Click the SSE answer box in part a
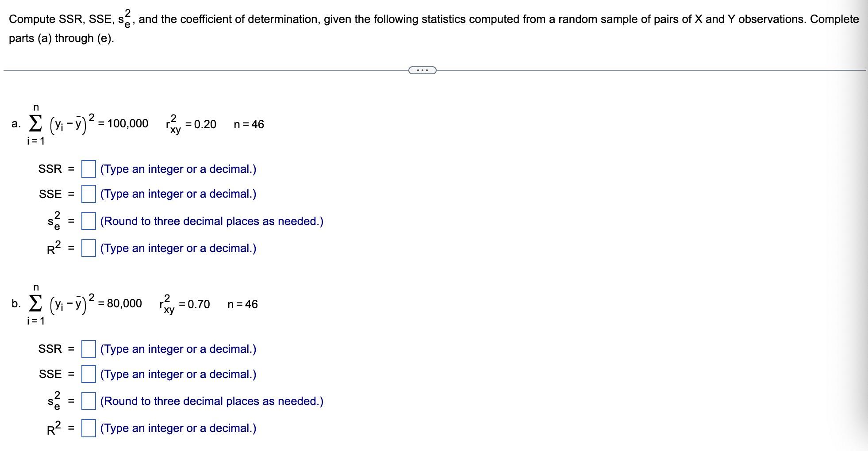The image size is (868, 451). pyautogui.click(x=88, y=195)
